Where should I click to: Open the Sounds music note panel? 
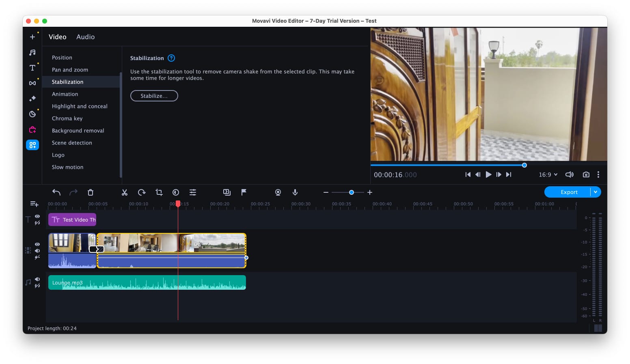point(32,52)
